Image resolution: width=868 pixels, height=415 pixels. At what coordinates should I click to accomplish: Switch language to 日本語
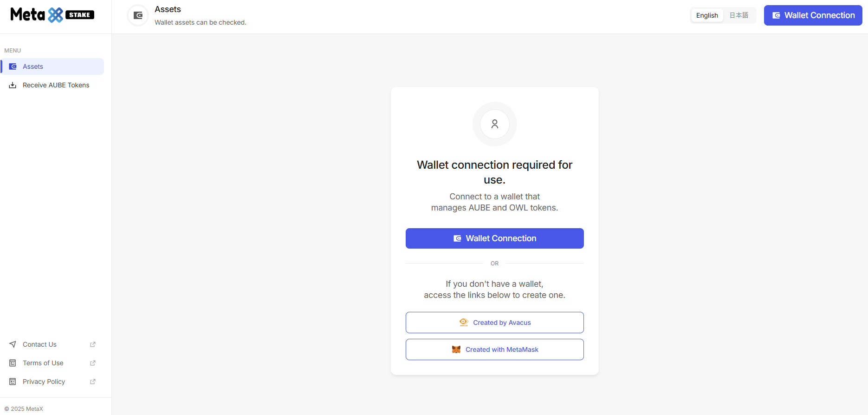tap(739, 15)
